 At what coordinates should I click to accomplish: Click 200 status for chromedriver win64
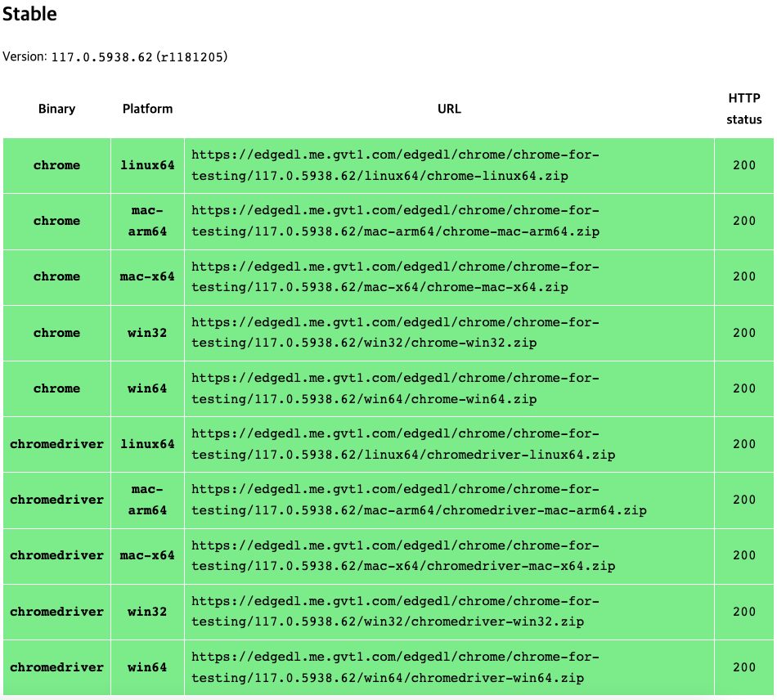click(x=744, y=667)
